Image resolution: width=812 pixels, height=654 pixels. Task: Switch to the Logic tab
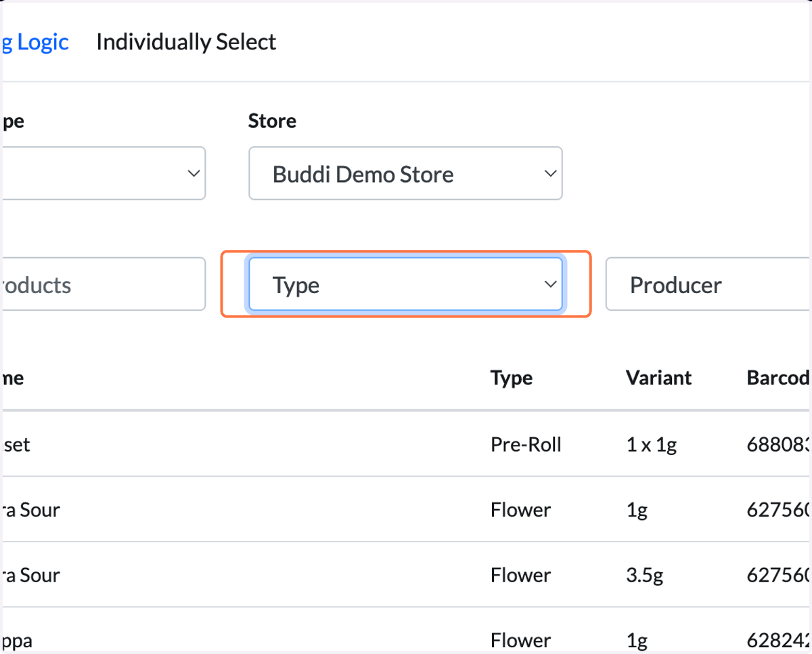[x=35, y=42]
